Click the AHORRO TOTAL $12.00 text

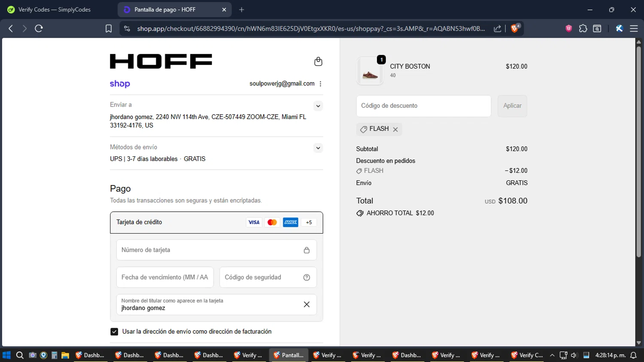click(400, 213)
